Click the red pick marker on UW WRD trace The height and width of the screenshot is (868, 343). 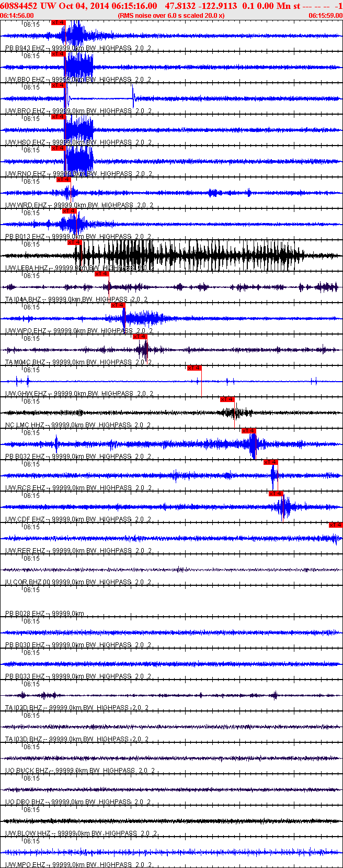coord(63,180)
